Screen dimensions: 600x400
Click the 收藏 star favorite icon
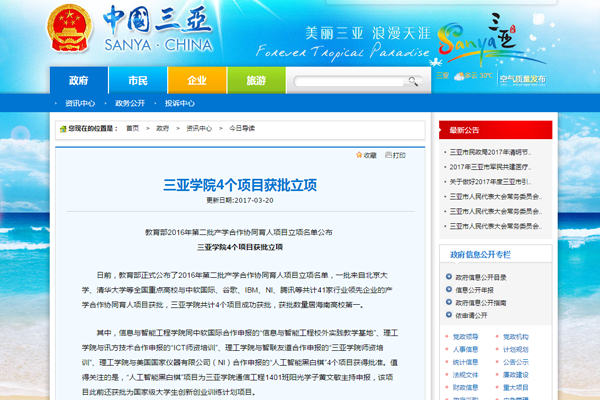pyautogui.click(x=359, y=155)
